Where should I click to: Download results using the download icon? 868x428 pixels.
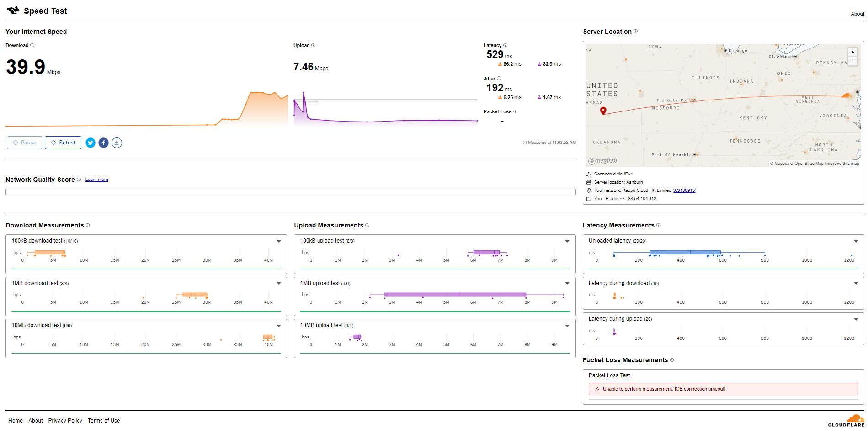[117, 143]
